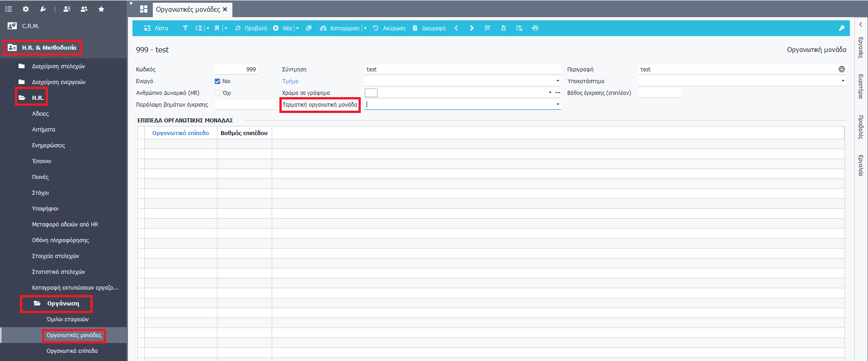Click the key icon at toolbar right
Viewport: 868px width, 361px height.
[842, 28]
